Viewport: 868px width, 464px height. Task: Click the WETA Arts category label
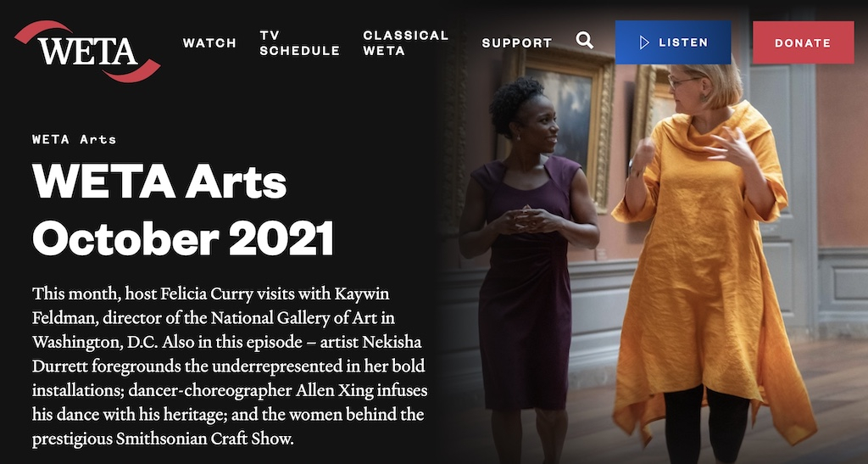[75, 139]
